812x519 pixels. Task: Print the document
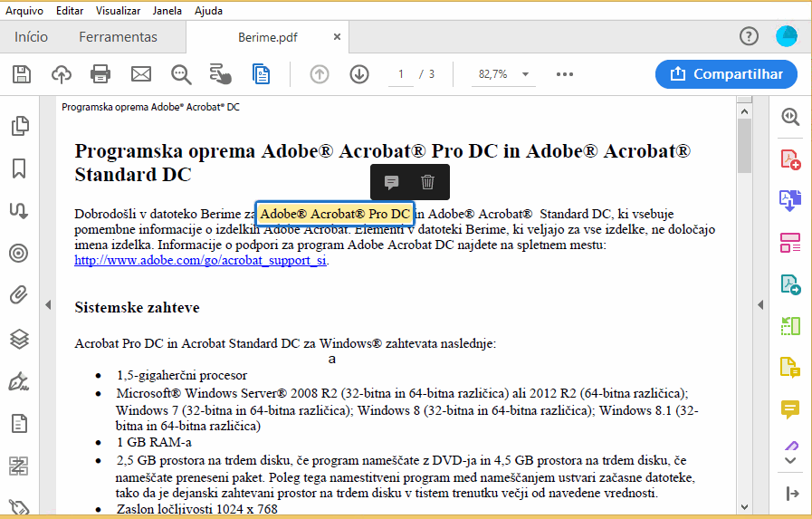(x=100, y=74)
